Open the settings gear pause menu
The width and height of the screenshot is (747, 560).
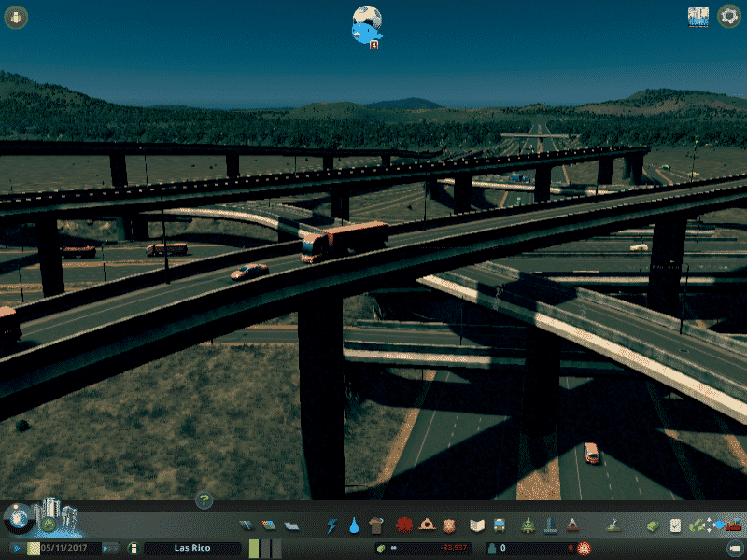click(729, 17)
